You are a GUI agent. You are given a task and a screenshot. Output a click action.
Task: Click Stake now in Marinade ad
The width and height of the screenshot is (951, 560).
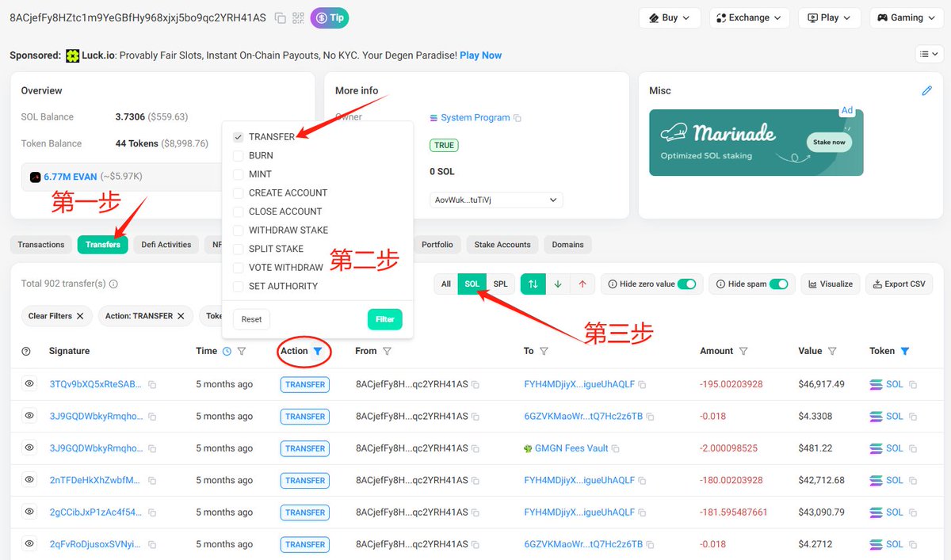(829, 143)
